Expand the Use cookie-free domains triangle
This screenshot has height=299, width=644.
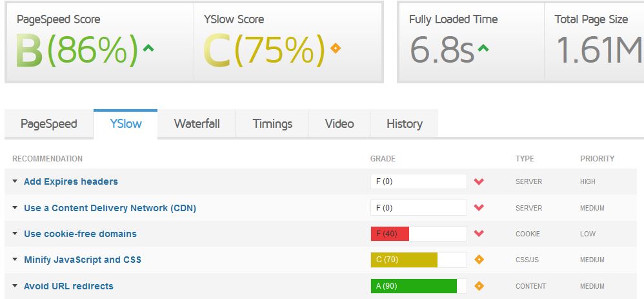coord(15,234)
